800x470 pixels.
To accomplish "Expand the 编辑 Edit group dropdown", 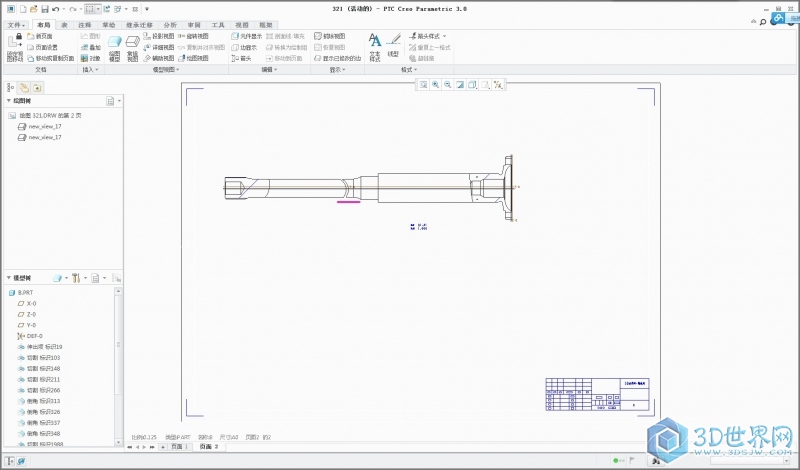I will click(x=269, y=69).
